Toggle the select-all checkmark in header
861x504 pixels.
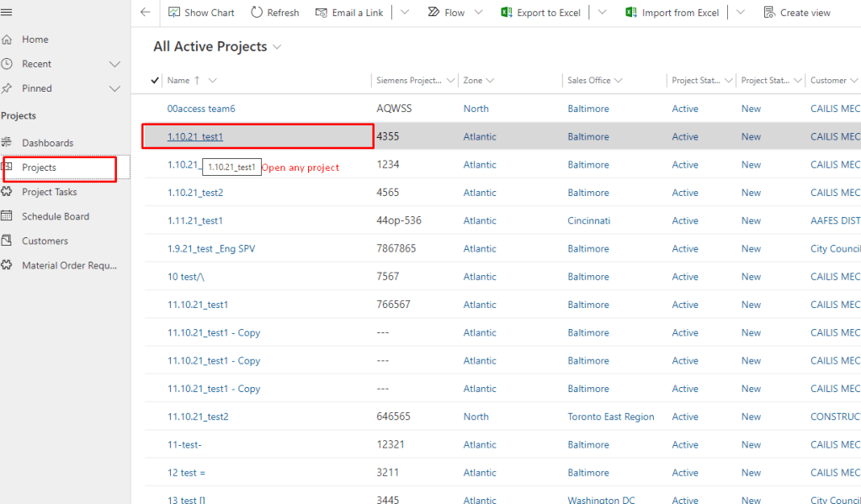tap(155, 81)
